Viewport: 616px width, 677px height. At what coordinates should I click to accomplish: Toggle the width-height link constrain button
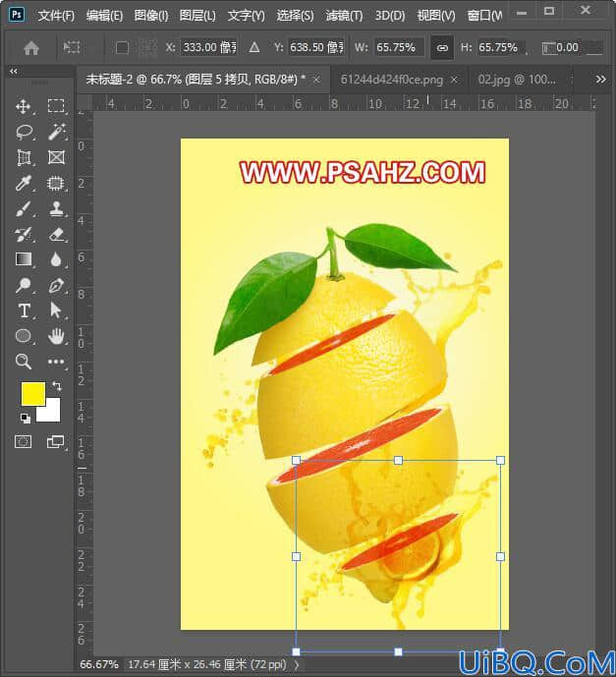(442, 47)
